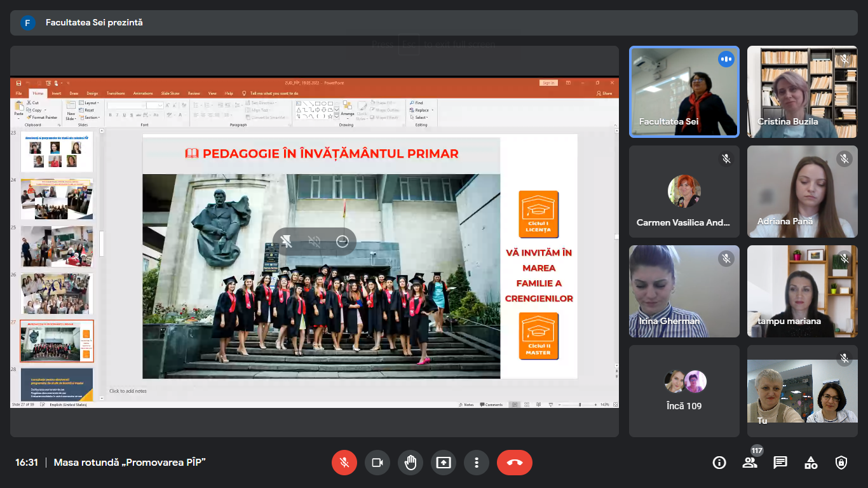This screenshot has width=868, height=488.
Task: Open the Section dropdown in Slides group
Action: click(x=91, y=118)
